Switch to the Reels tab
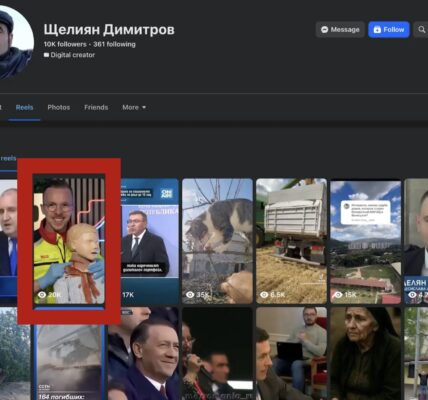The height and width of the screenshot is (400, 428). pos(24,107)
